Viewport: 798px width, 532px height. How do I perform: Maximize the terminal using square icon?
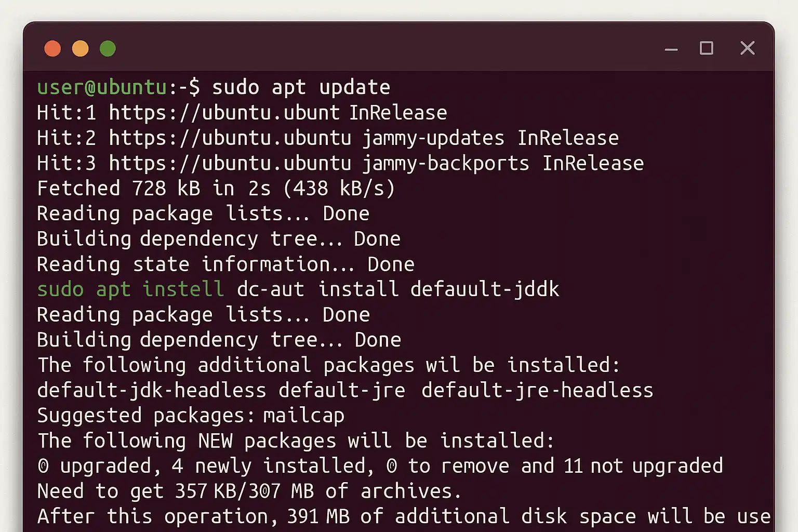coord(707,48)
